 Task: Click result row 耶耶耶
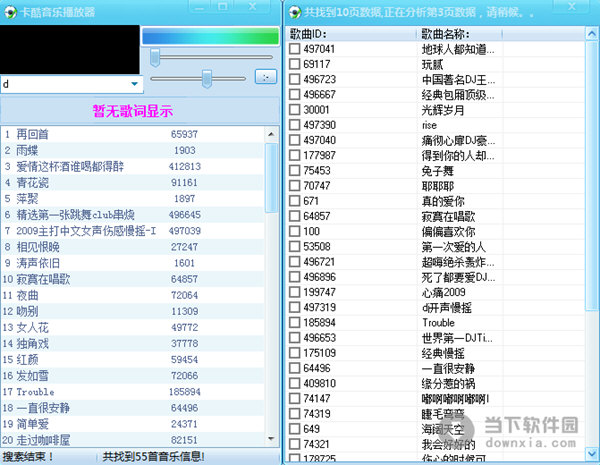436,186
